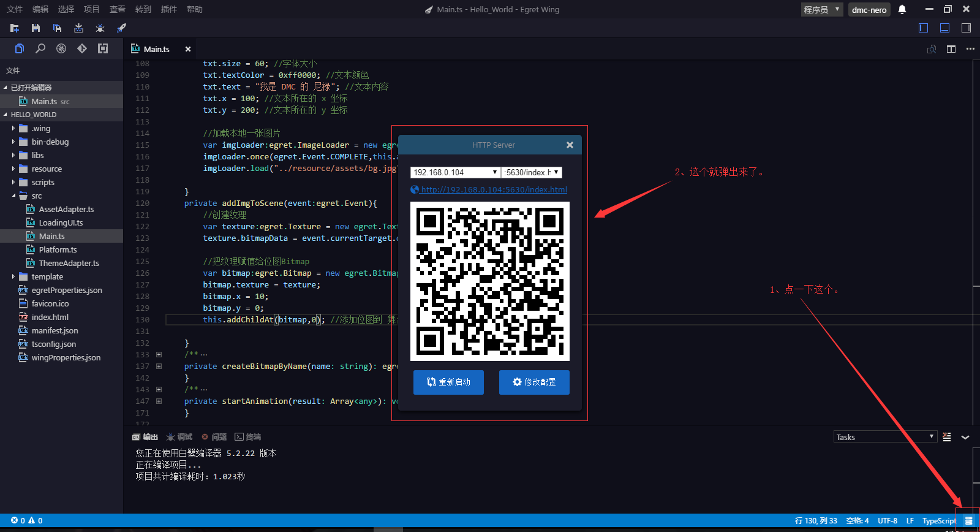Click the dmc-nero account button
Viewport: 980px width, 532px height.
coord(869,9)
